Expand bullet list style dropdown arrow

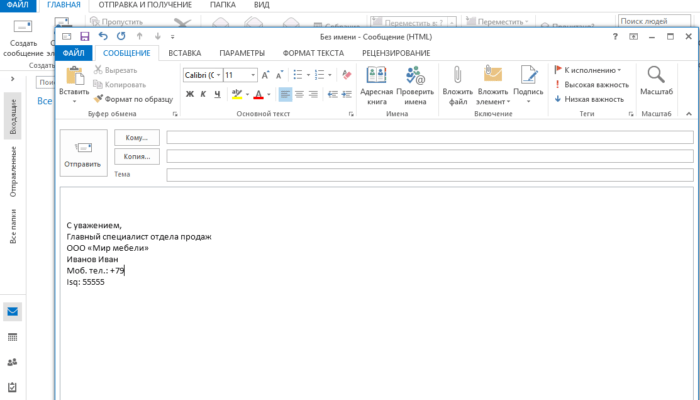coord(308,75)
